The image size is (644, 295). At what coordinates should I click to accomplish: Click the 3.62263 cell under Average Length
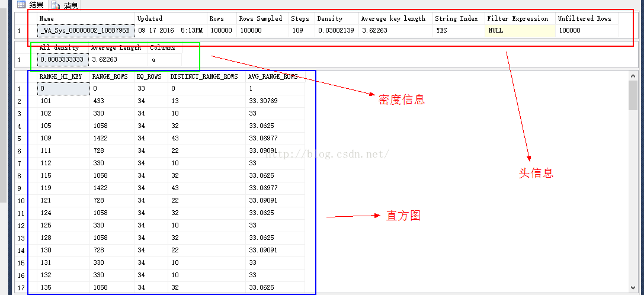click(x=118, y=60)
